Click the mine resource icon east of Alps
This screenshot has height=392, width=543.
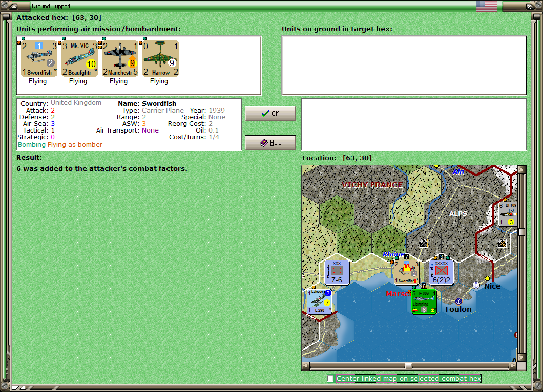click(x=502, y=243)
